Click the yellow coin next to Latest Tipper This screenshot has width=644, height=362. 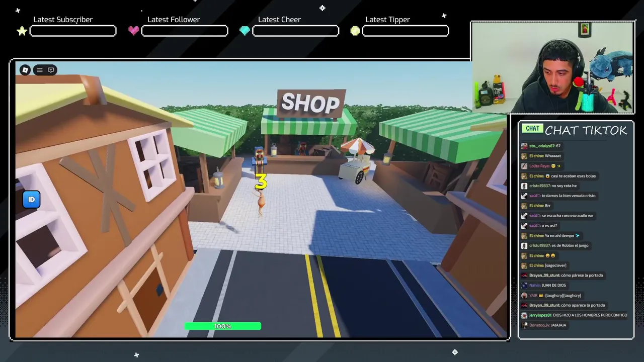click(355, 31)
